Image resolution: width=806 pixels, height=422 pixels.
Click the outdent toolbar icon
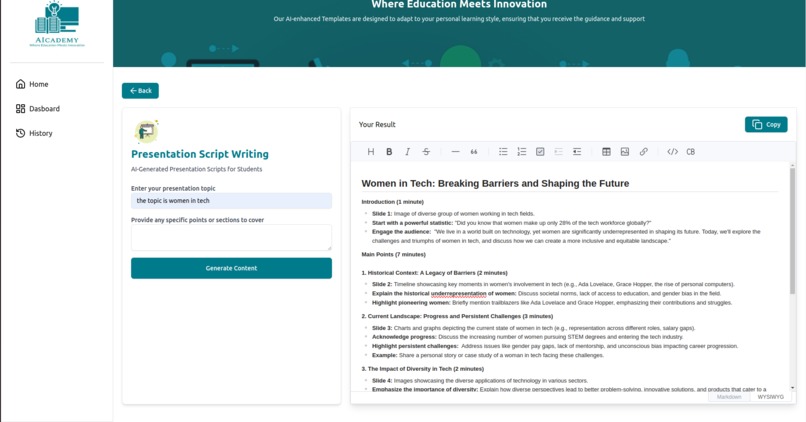pyautogui.click(x=577, y=152)
